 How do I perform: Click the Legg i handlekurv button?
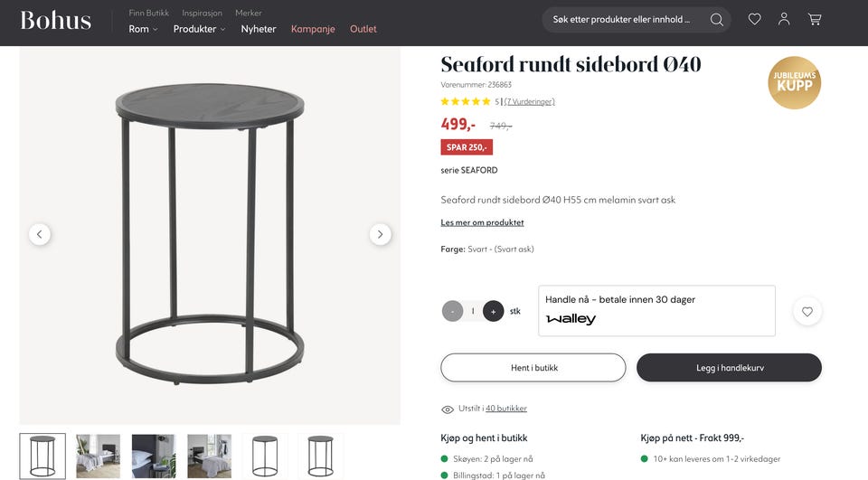pos(729,368)
